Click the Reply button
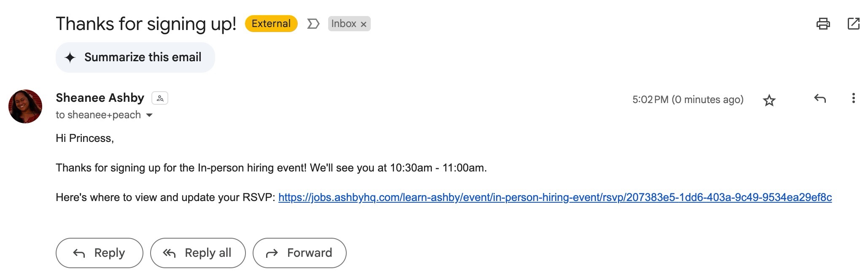 (100, 253)
